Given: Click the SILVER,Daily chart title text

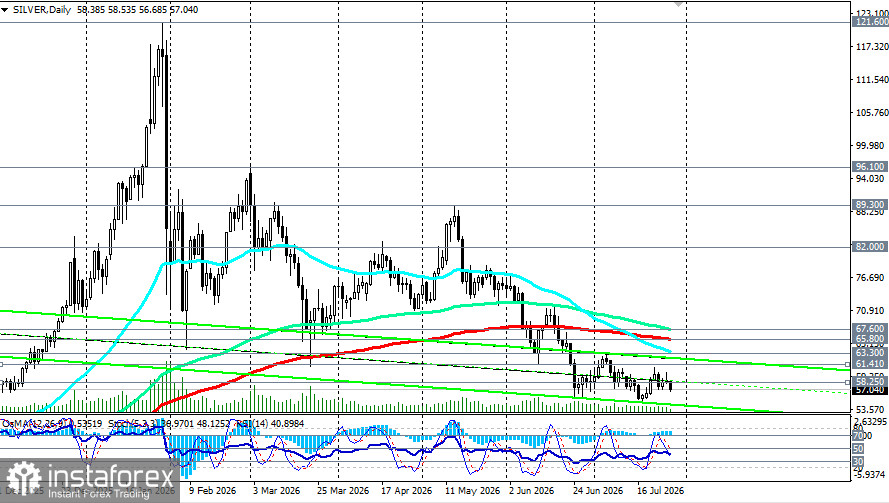Looking at the screenshot, I should pyautogui.click(x=40, y=10).
